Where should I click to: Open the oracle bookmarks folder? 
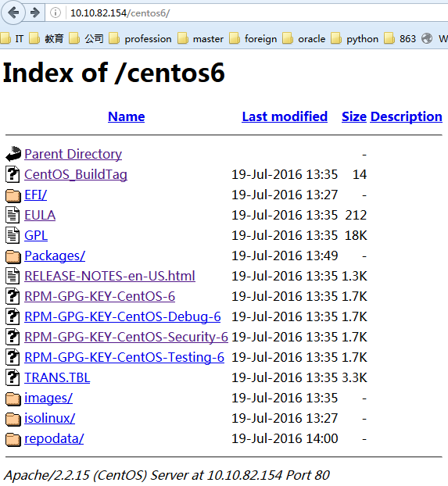point(303,39)
